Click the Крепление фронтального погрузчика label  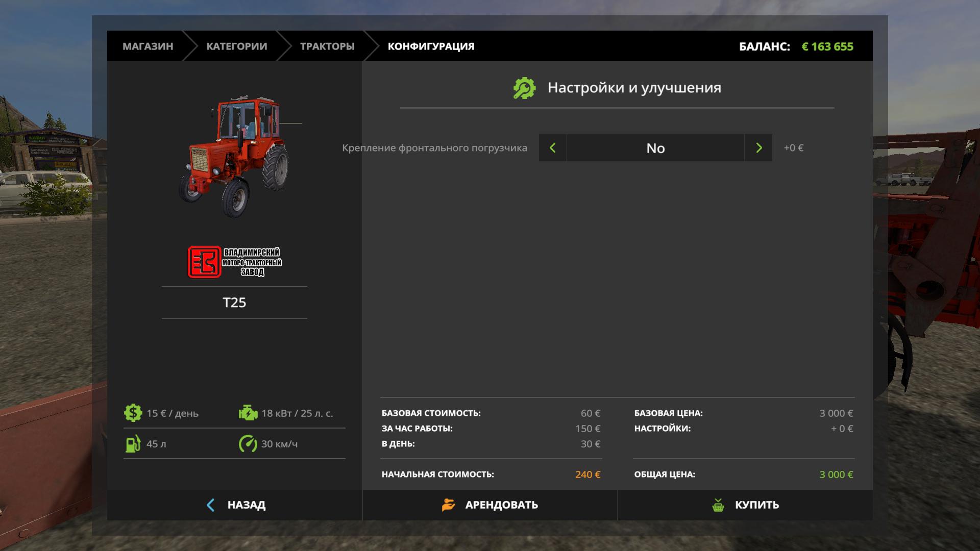coord(434,148)
